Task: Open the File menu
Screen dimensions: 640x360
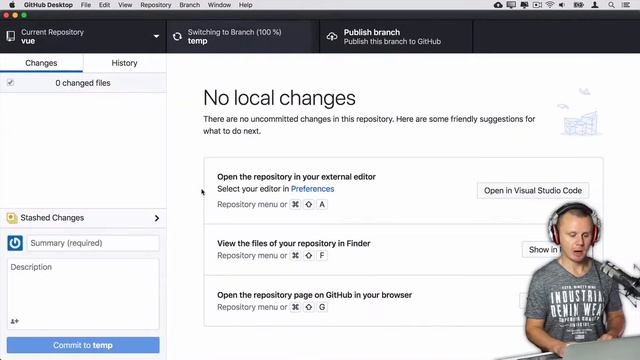Action: [86, 5]
